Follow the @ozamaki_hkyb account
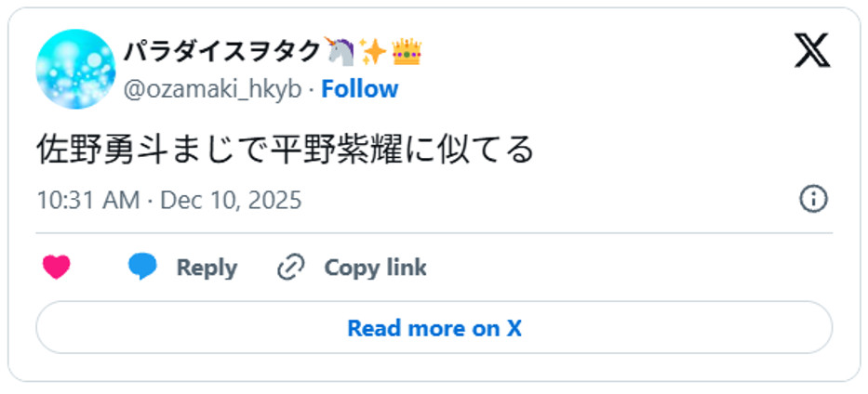 pos(360,89)
